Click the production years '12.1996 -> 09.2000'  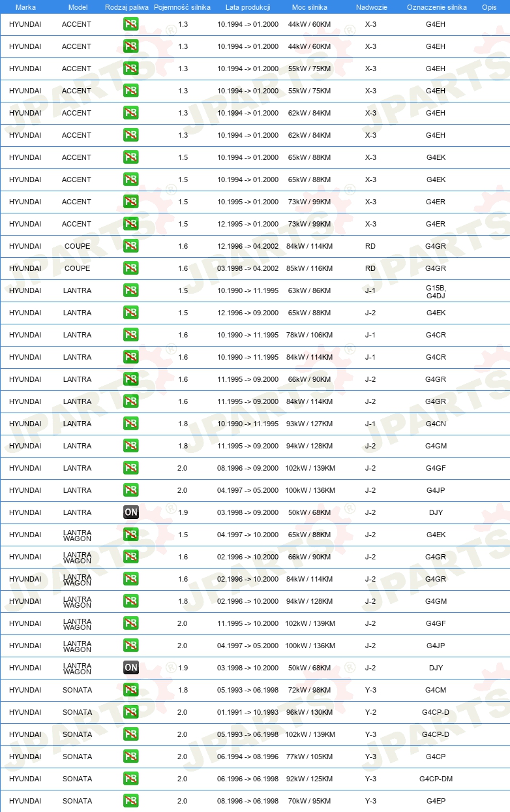[x=248, y=313]
